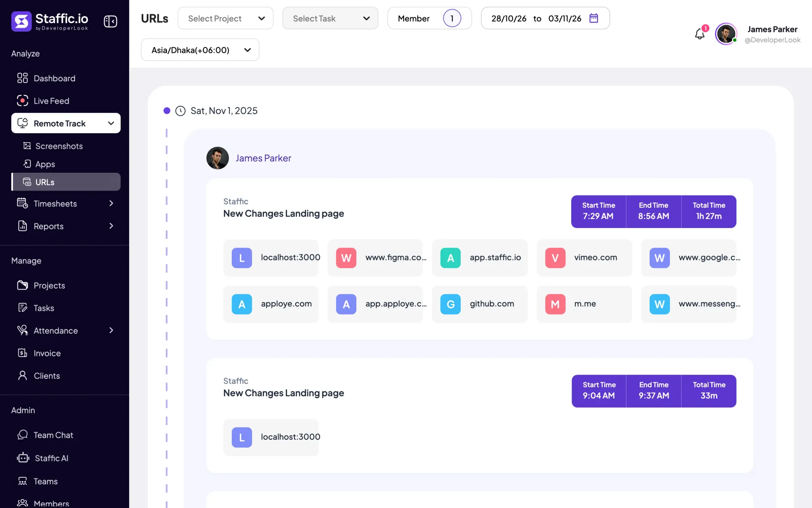Open James Parker profile in header
Screen dimensions: 812x508
click(758, 34)
